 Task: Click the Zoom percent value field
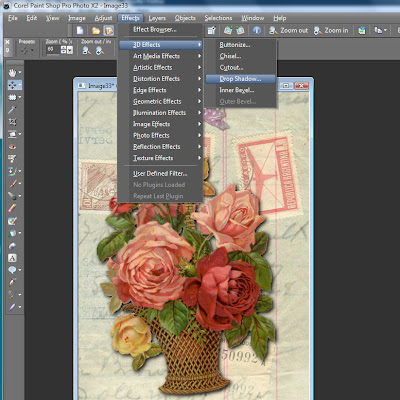click(53, 50)
